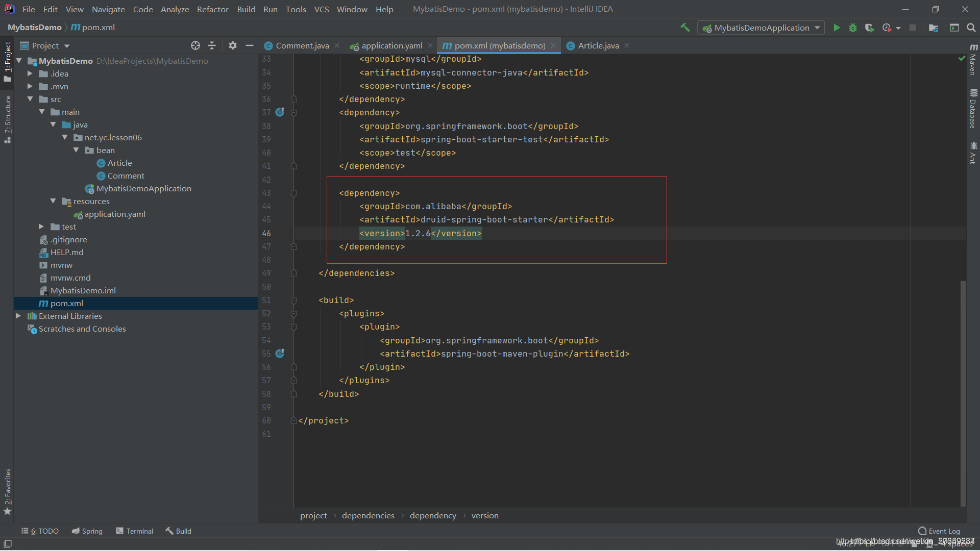
Task: Toggle the Maven tool window
Action: coord(973,60)
